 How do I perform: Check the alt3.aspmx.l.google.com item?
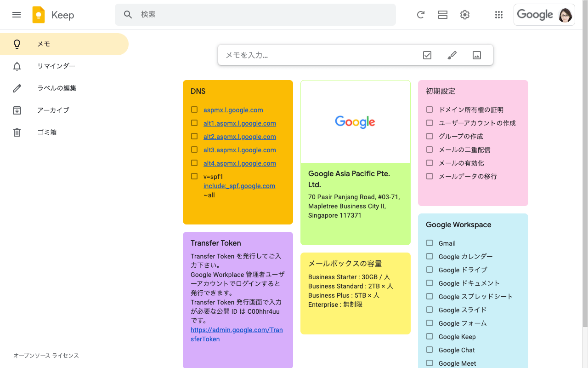[194, 149]
